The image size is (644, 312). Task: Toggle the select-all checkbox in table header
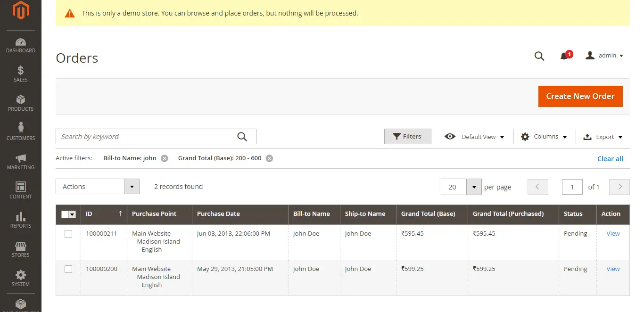point(65,214)
